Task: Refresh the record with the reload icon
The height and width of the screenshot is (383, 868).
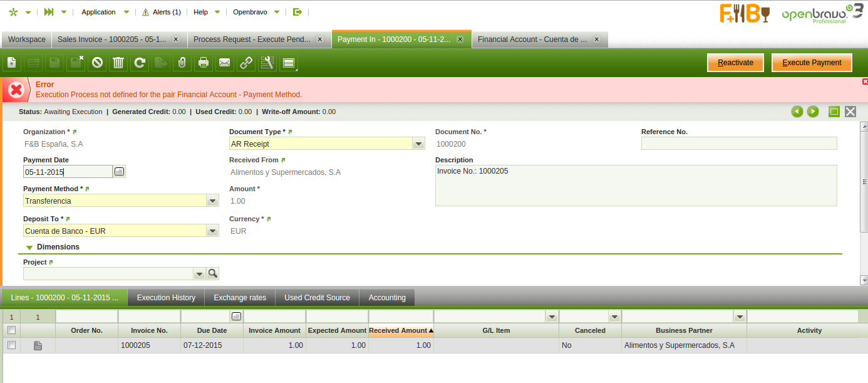Action: pos(140,63)
